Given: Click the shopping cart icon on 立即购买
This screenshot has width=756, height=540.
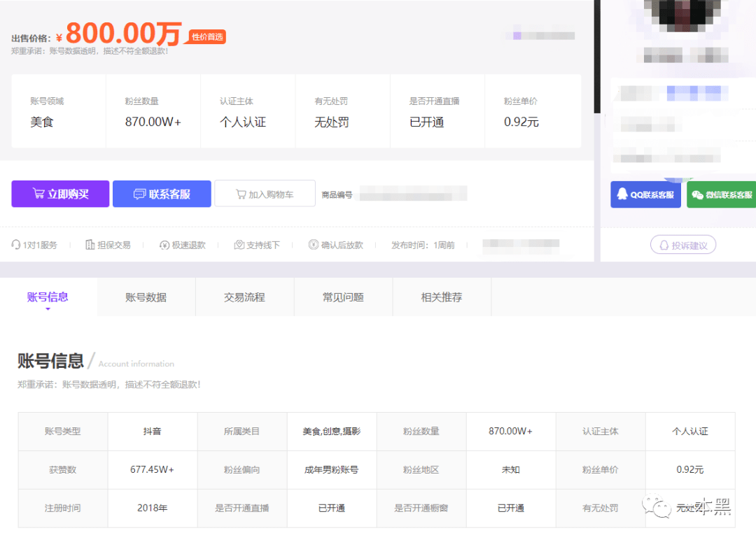Looking at the screenshot, I should [x=38, y=194].
